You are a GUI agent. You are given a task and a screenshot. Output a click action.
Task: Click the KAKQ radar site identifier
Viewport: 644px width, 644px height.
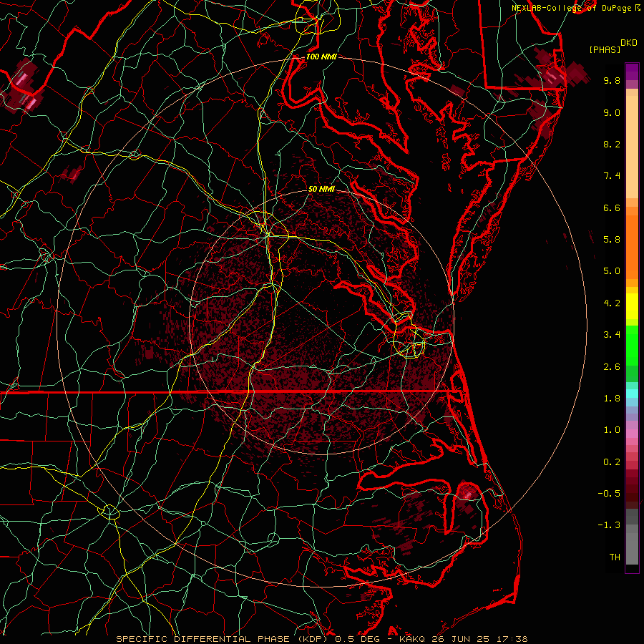tap(412, 639)
